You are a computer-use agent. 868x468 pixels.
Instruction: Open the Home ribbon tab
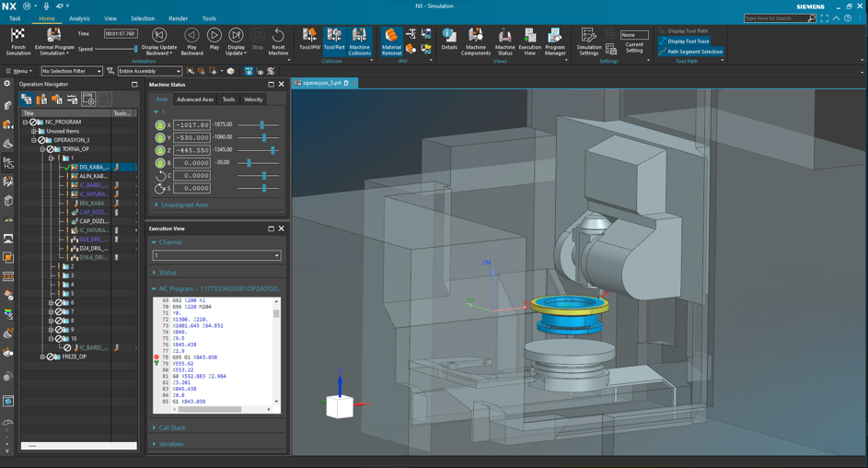pos(47,18)
